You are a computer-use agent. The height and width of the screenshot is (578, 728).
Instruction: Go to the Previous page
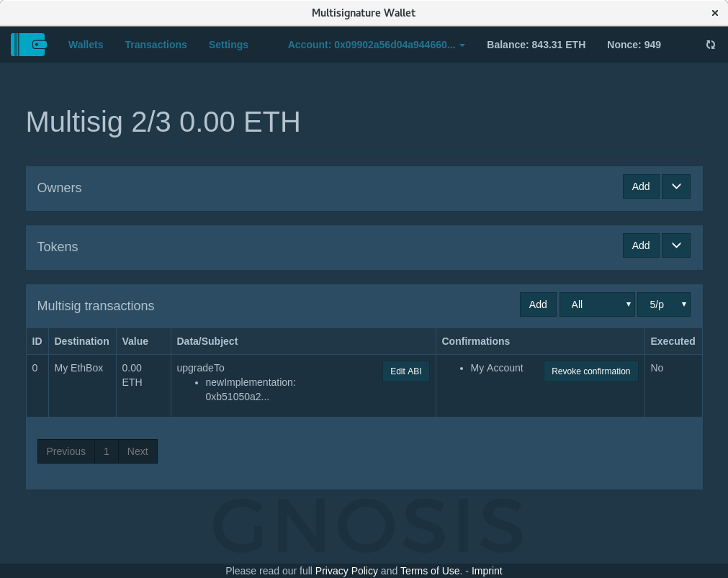[x=66, y=451]
